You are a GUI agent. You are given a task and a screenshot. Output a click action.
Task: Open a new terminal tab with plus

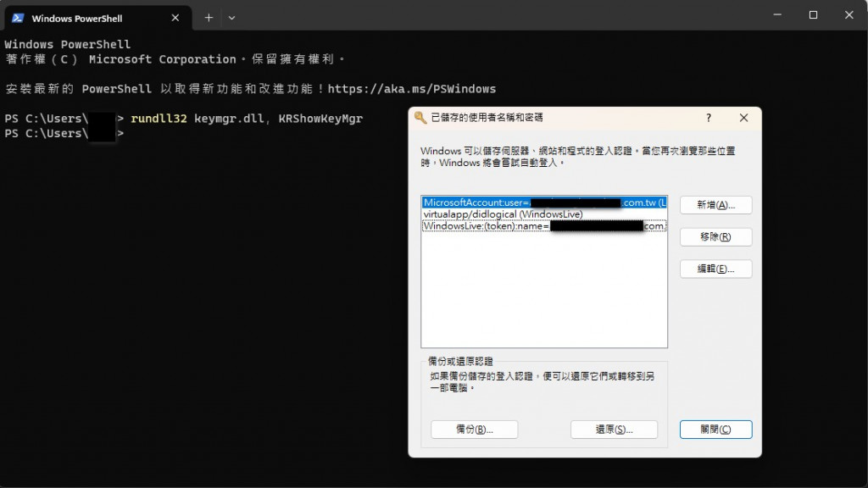click(x=209, y=18)
